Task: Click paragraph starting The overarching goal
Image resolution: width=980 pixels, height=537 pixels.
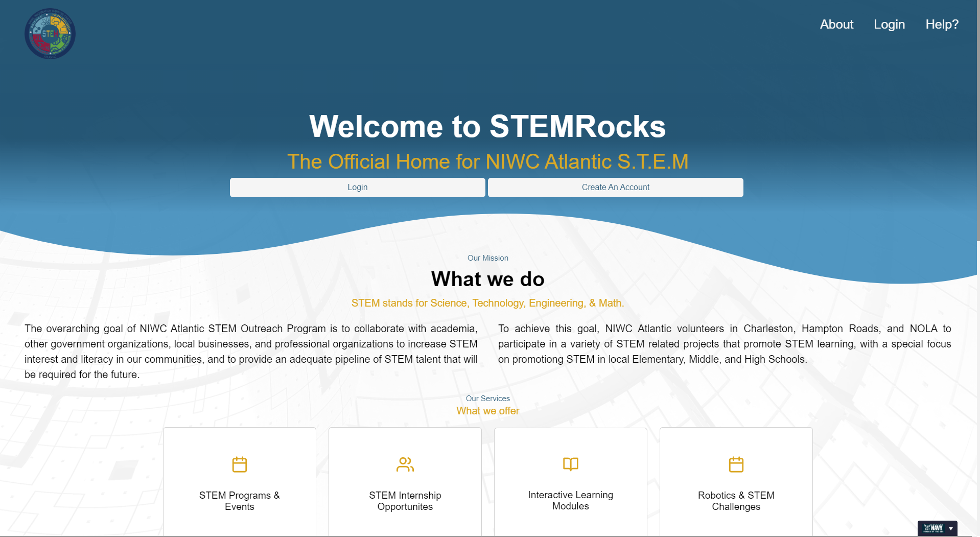Action: pyautogui.click(x=251, y=352)
